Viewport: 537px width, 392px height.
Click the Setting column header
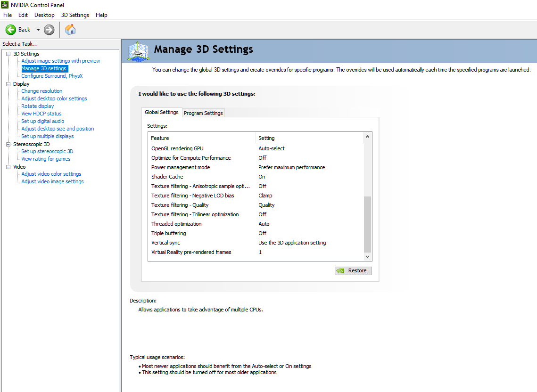tap(309, 138)
